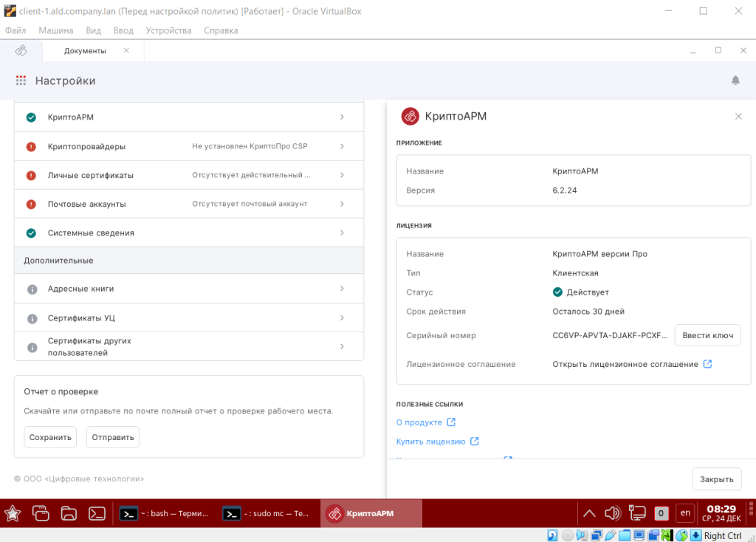The width and height of the screenshot is (756, 542).
Task: Click the notifications bell icon
Action: click(735, 80)
